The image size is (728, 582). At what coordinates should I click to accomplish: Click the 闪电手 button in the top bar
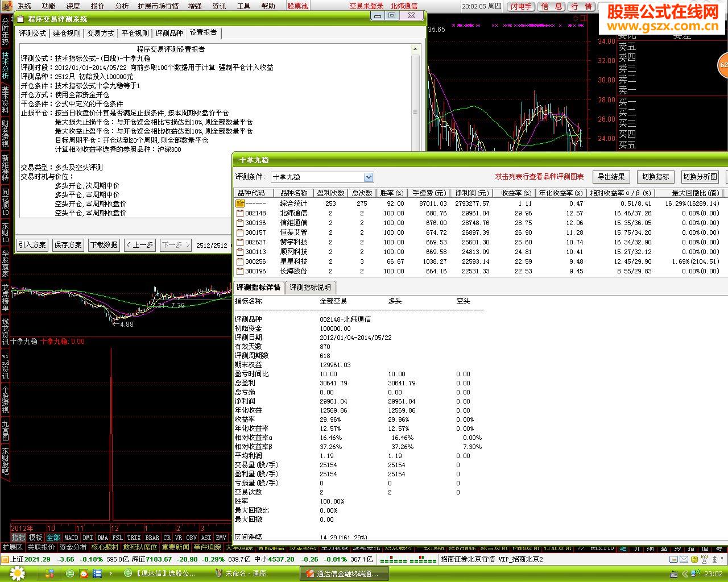(521, 6)
